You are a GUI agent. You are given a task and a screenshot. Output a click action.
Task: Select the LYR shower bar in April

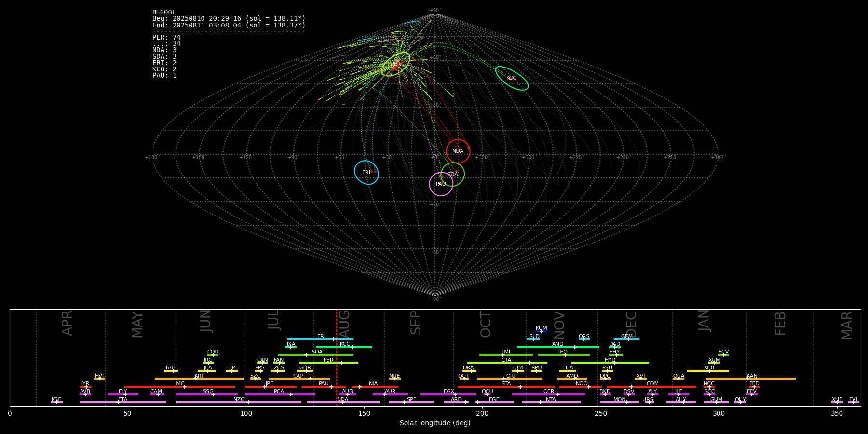coord(85,386)
